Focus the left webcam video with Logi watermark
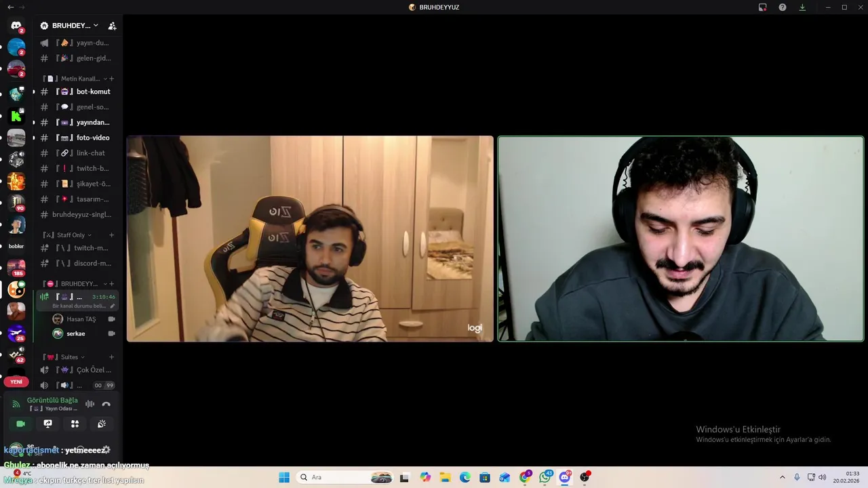 [x=311, y=239]
